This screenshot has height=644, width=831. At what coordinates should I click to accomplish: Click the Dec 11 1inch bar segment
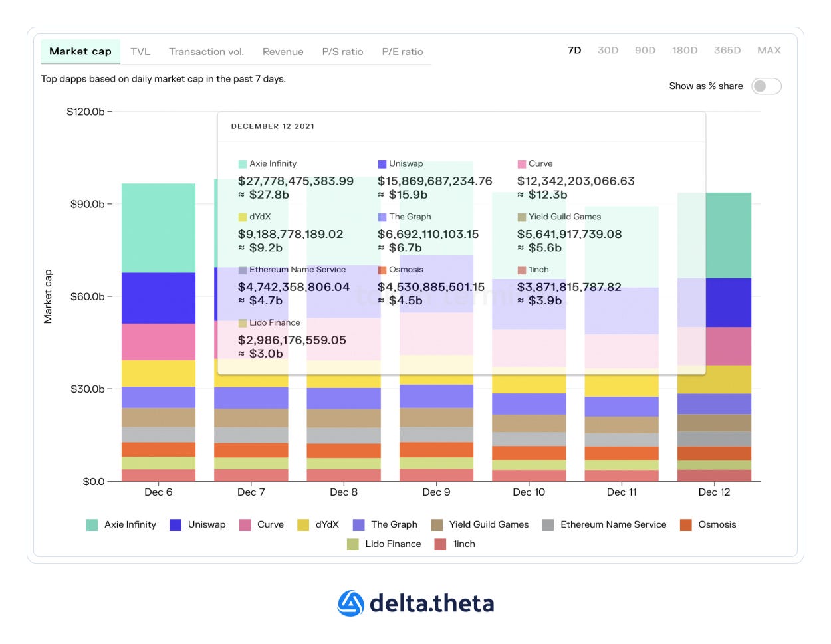[622, 475]
